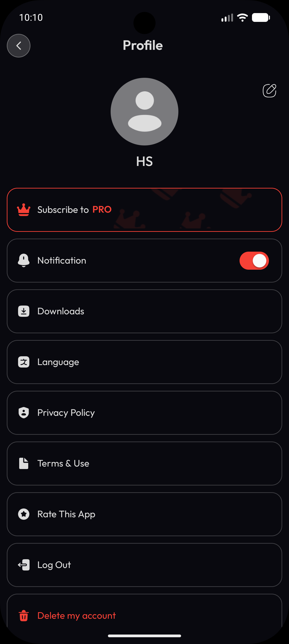This screenshot has height=644, width=289.
Task: Tap the edit profile pencil icon
Action: pos(269,90)
